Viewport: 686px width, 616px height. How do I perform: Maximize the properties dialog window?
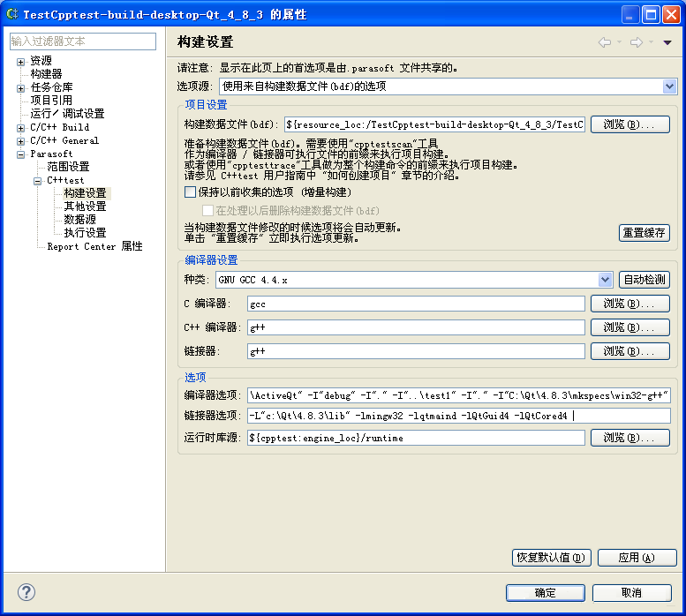click(651, 14)
